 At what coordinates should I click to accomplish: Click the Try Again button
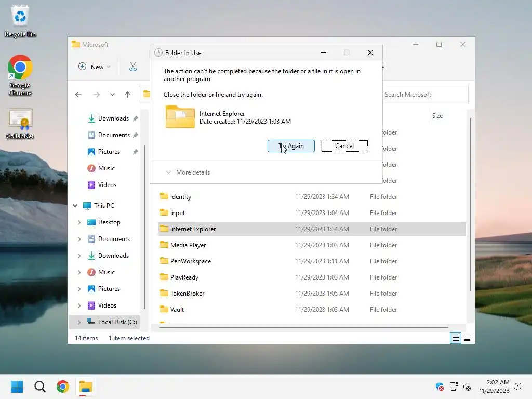pos(291,146)
